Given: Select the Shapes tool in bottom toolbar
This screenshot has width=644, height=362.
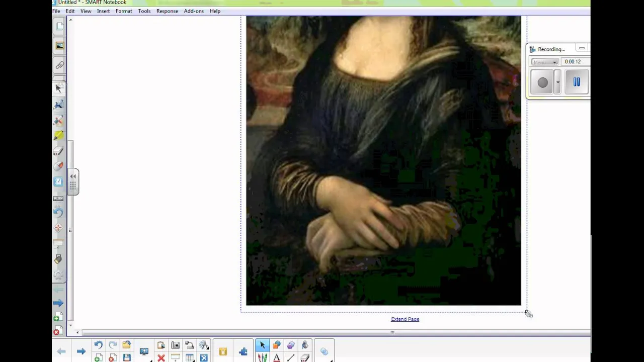Looking at the screenshot, I should tap(276, 345).
